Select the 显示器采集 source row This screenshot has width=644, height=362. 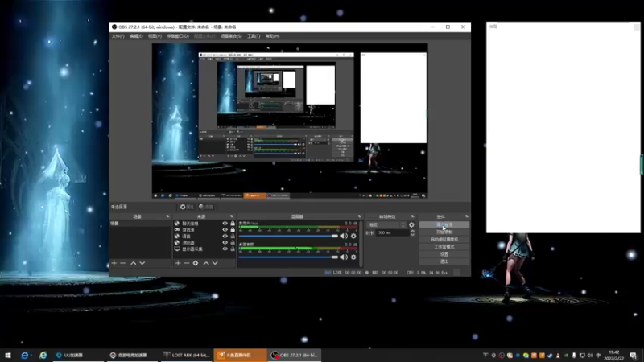click(204, 249)
